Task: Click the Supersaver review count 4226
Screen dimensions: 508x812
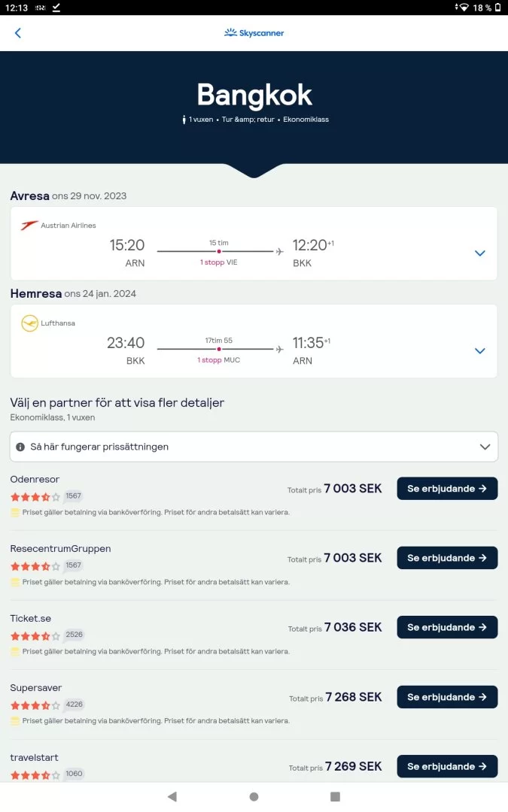Action: 74,704
